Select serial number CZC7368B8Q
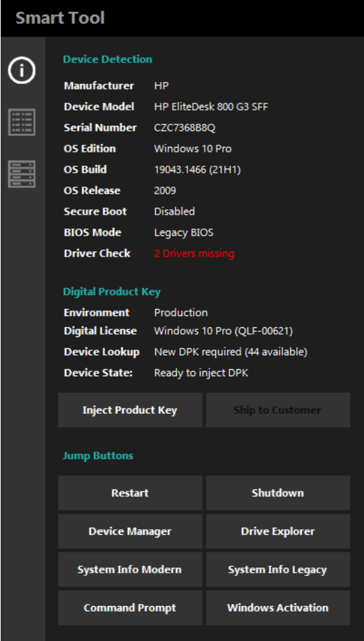The image size is (364, 641). tap(184, 127)
